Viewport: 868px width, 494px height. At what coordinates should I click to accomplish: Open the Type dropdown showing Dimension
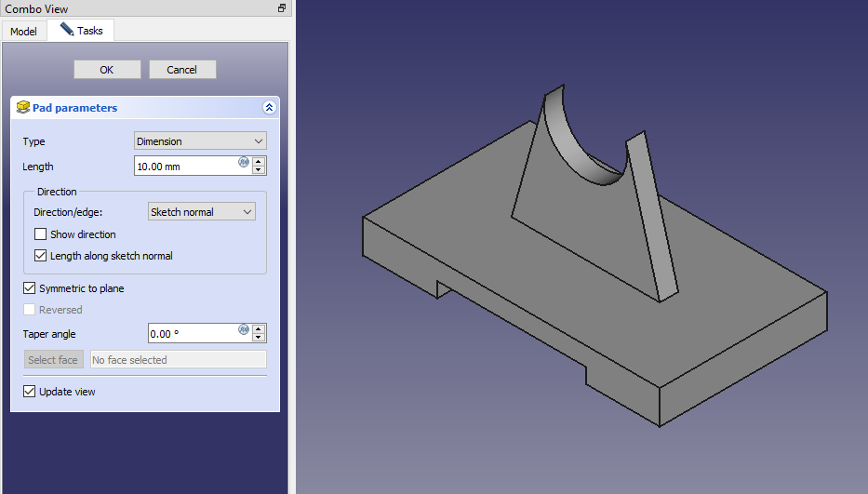(200, 141)
